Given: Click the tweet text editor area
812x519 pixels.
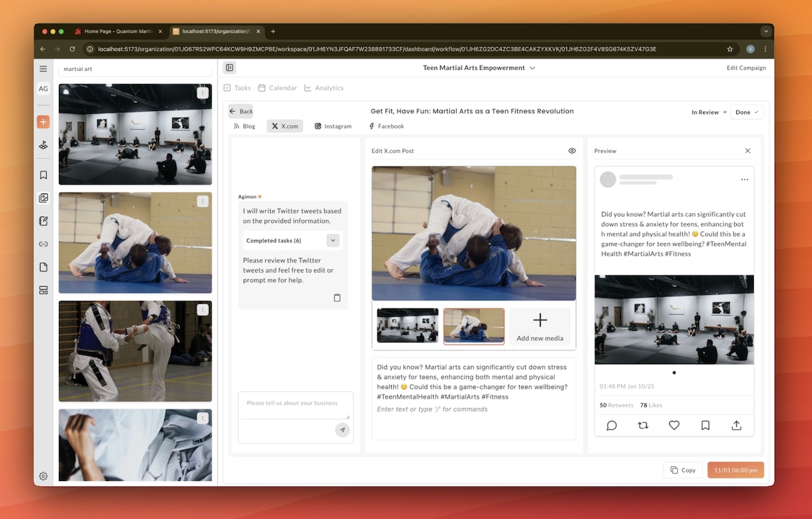Looking at the screenshot, I should 474,398.
